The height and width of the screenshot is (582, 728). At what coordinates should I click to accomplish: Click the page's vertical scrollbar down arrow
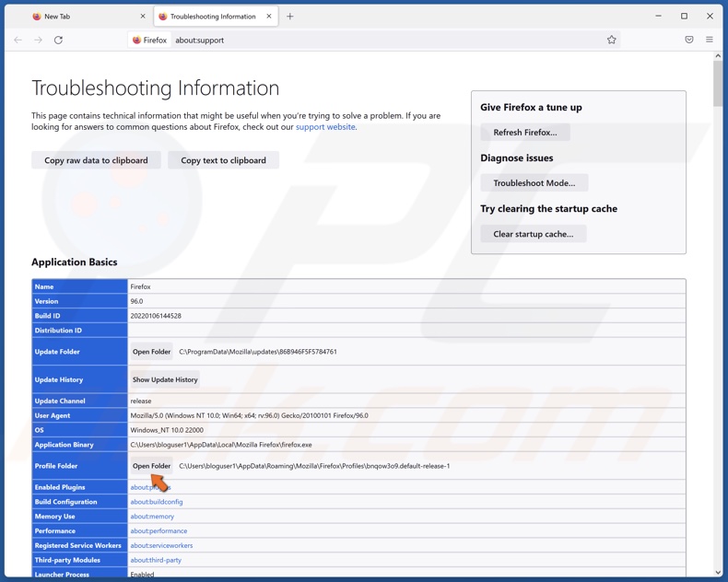tap(718, 573)
